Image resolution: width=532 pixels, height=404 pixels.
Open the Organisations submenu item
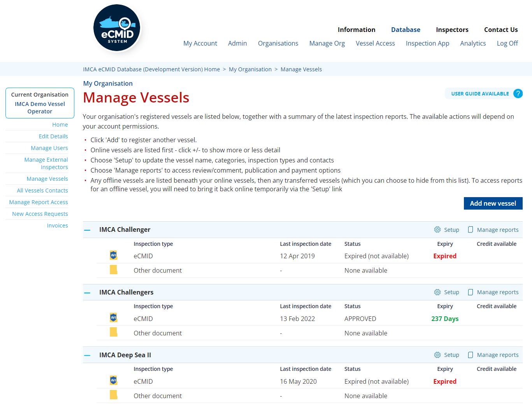pyautogui.click(x=278, y=43)
